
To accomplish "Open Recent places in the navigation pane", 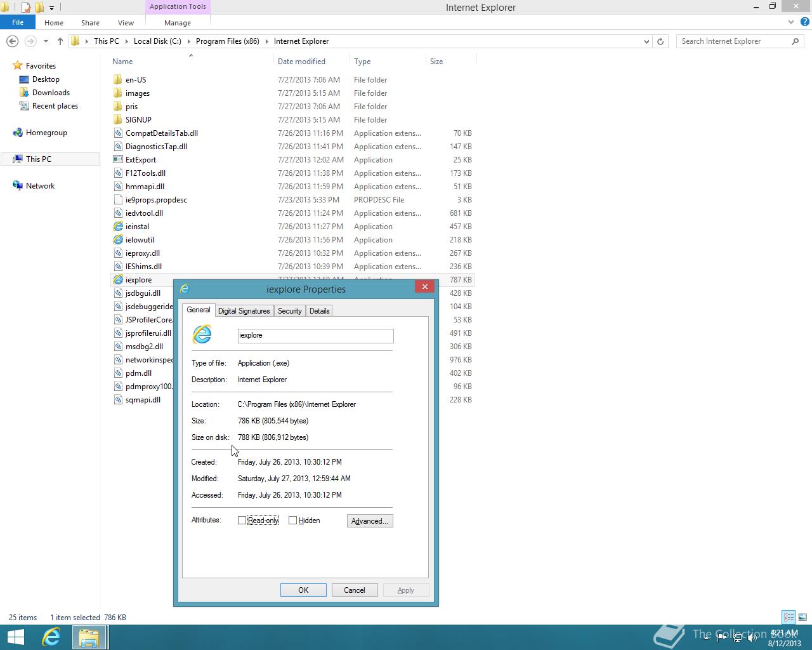I will tap(55, 106).
